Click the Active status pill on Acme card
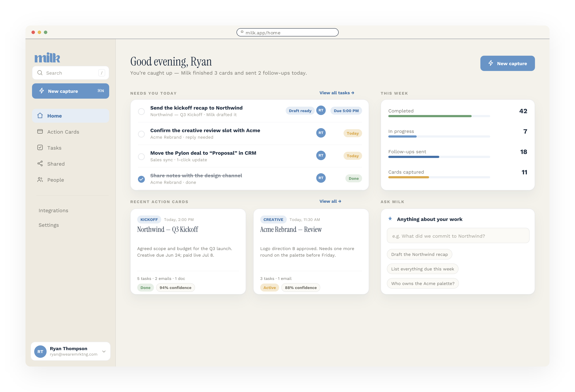Screen dimensions: 575x392 pyautogui.click(x=269, y=287)
